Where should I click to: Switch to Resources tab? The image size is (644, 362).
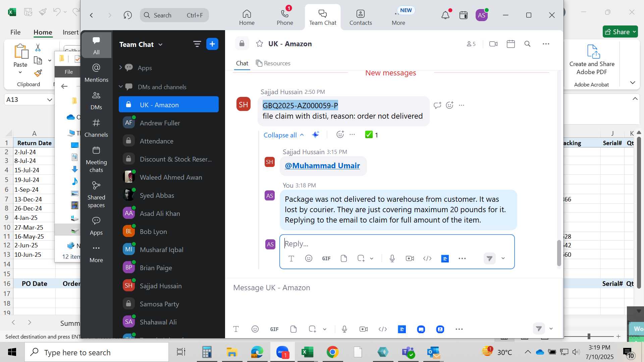coord(273,63)
